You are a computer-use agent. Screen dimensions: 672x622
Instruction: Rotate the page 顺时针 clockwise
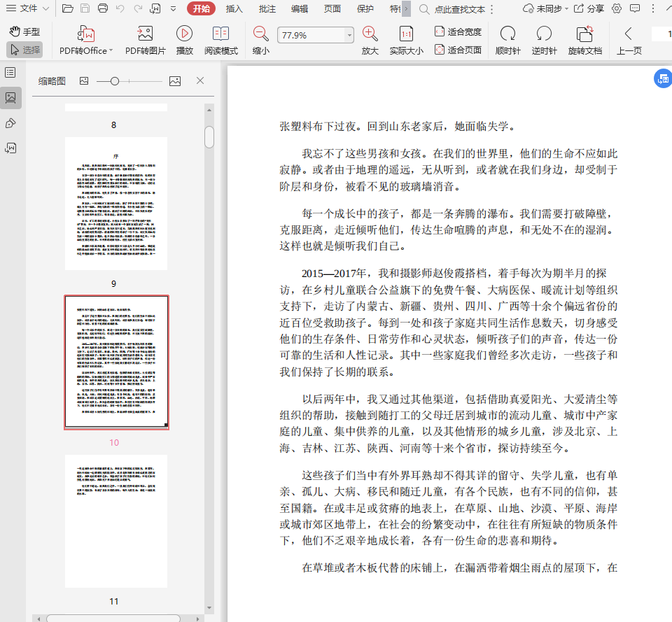(x=508, y=41)
